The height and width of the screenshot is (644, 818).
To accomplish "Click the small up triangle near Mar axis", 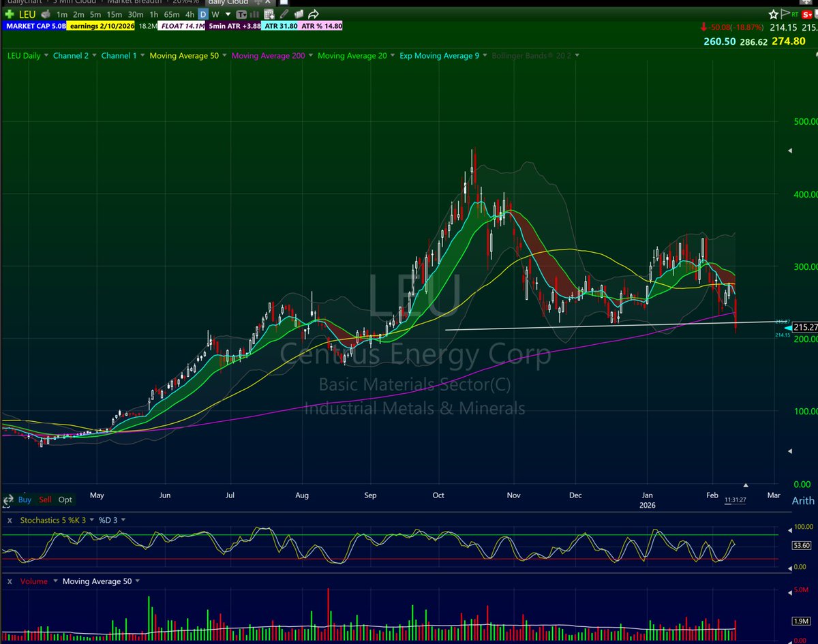I will tap(746, 485).
